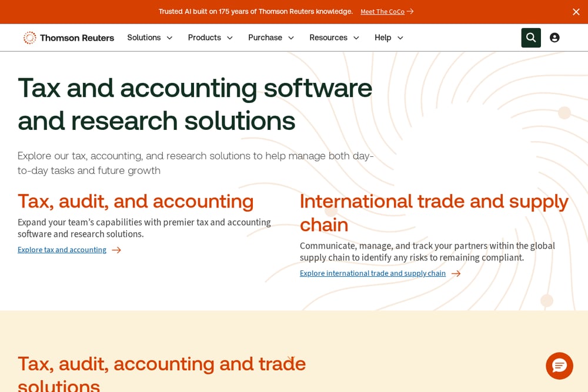Open the Help menu
Screen dimensions: 588x392
[383, 38]
